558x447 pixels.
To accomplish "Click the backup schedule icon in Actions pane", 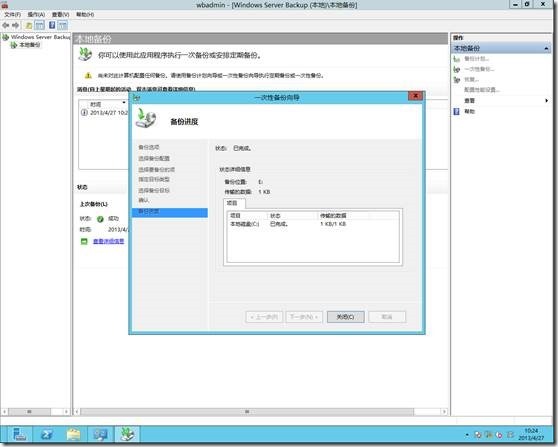I will tap(457, 59).
